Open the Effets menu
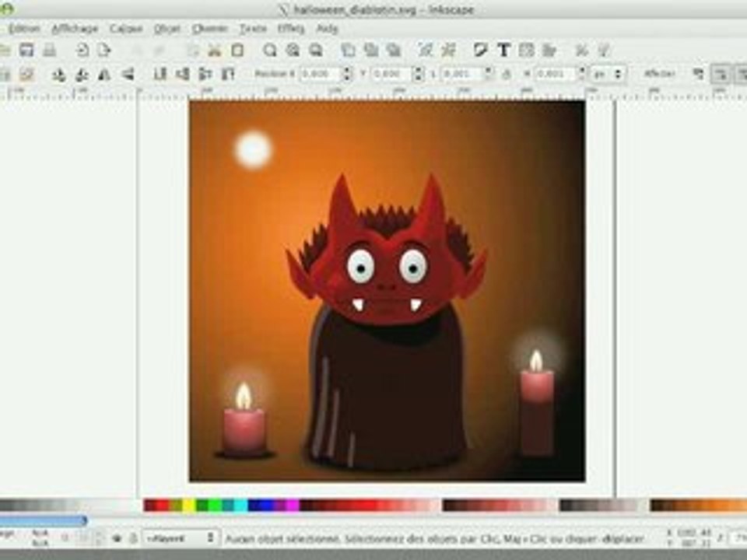 (x=291, y=29)
